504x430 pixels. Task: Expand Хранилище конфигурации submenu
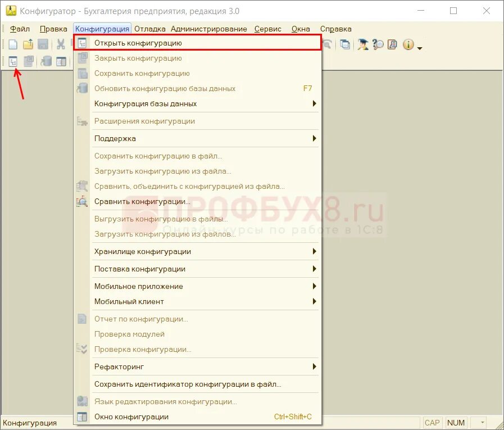pyautogui.click(x=197, y=251)
